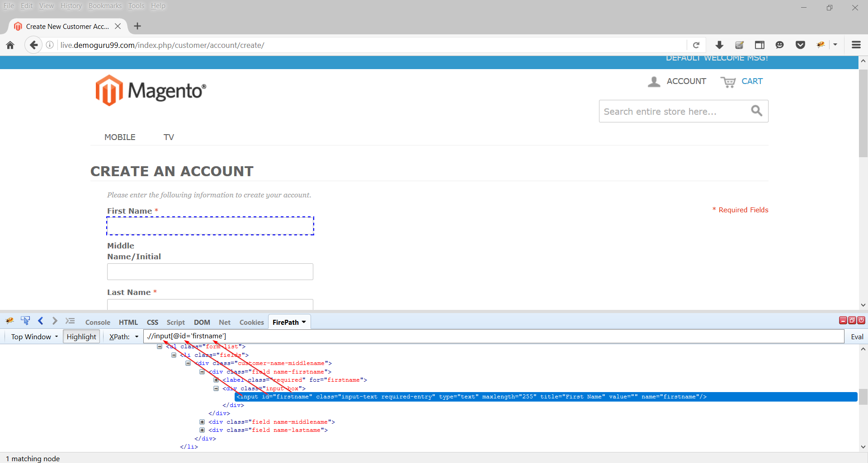Open the Firebug bug menu icon in panel
The image size is (868, 463).
coord(9,321)
